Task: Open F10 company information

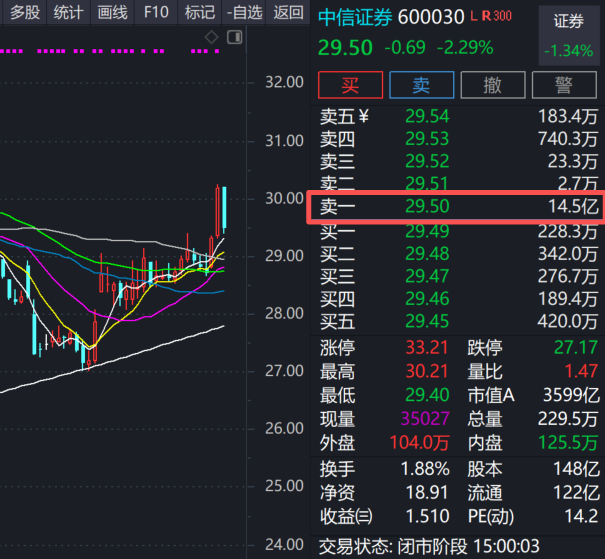Action: 156,12
